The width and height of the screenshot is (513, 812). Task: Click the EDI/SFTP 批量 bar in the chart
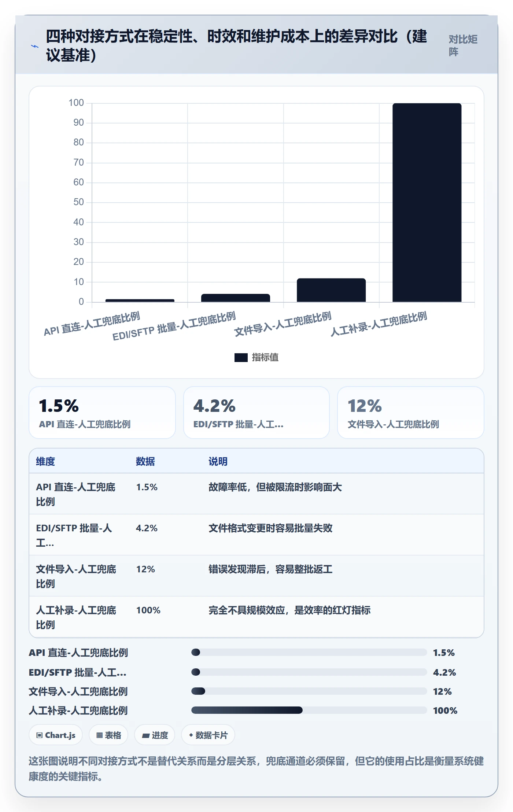pos(236,298)
